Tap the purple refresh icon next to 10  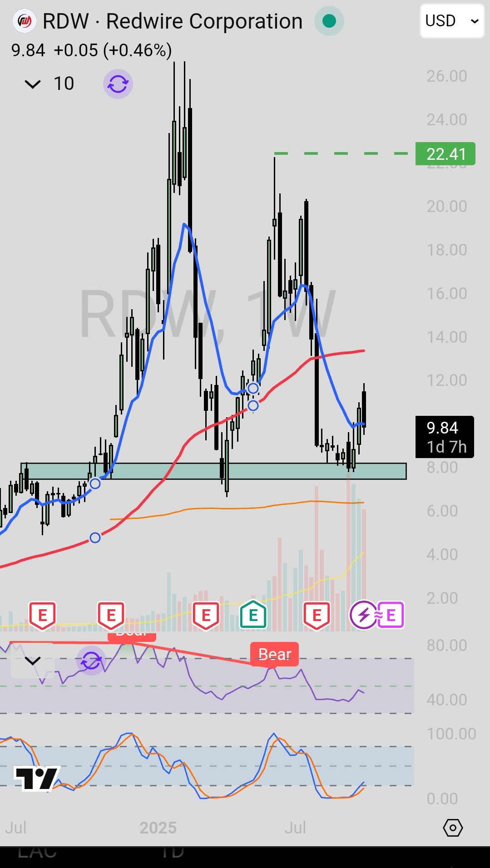pos(118,84)
